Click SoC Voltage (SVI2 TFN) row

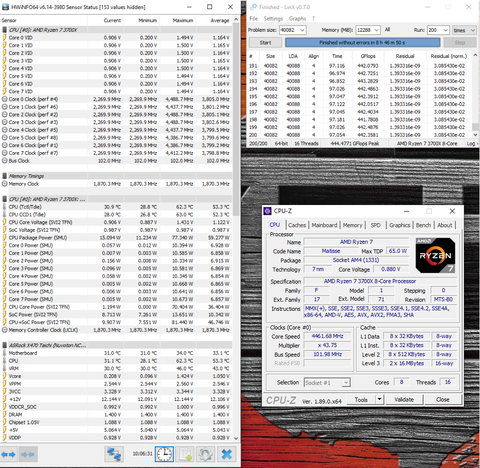point(116,230)
